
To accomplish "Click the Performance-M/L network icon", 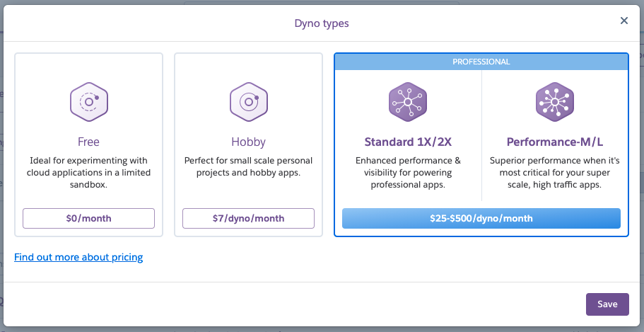I will (x=555, y=103).
